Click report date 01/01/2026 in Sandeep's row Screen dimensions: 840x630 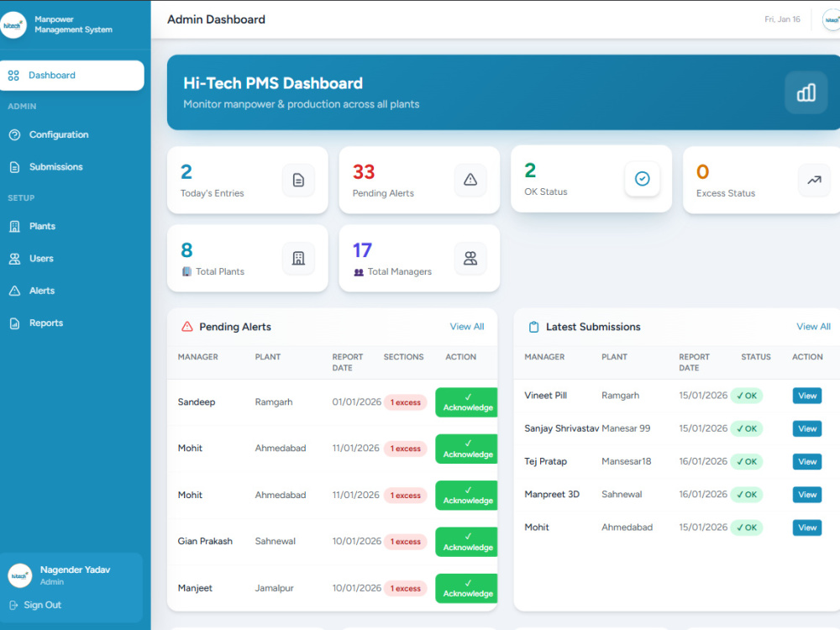[356, 402]
